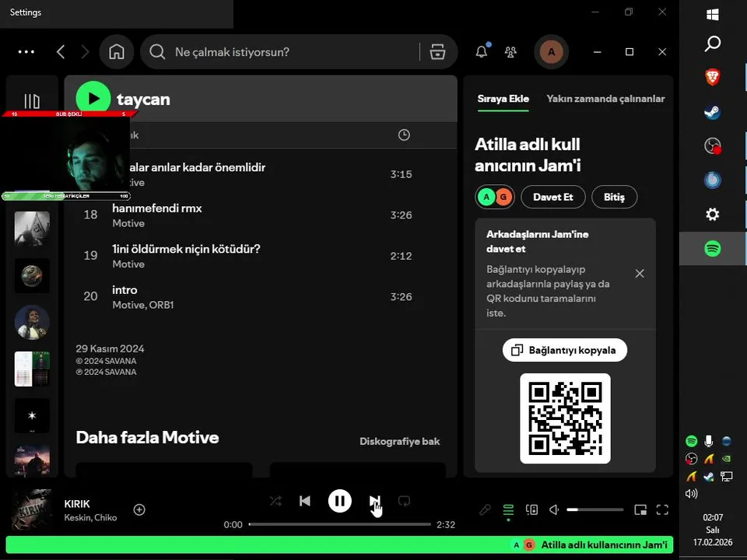Switch to 'Sıraya Ekle' tab

point(503,99)
